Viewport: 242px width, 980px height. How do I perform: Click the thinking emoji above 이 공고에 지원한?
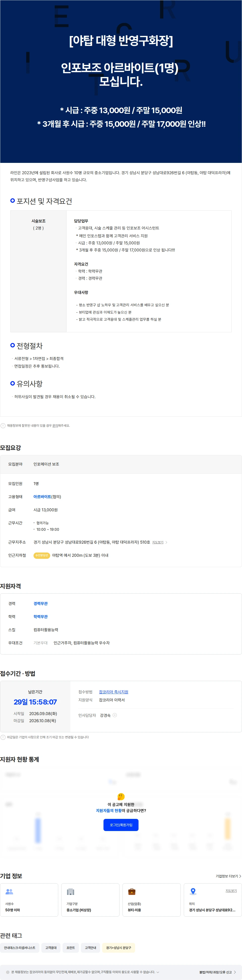(x=121, y=796)
